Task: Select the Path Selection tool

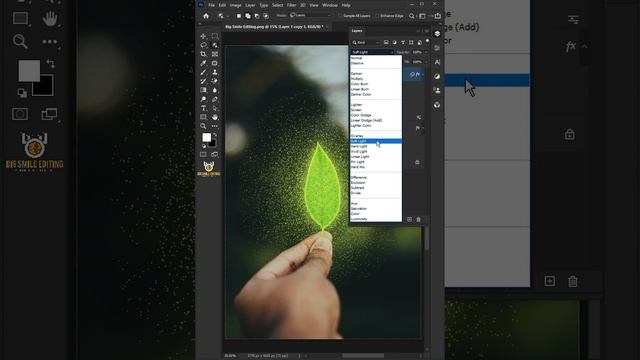Action: point(215,108)
